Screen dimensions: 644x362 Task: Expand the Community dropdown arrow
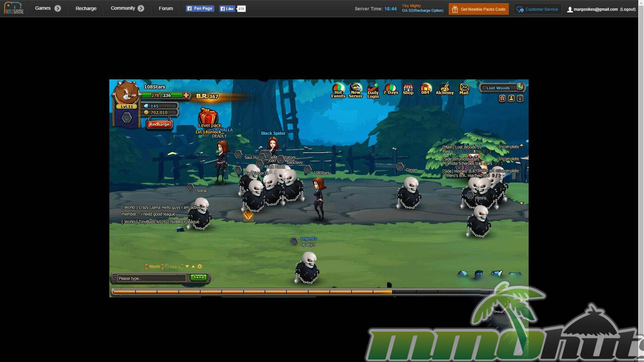coord(141,8)
